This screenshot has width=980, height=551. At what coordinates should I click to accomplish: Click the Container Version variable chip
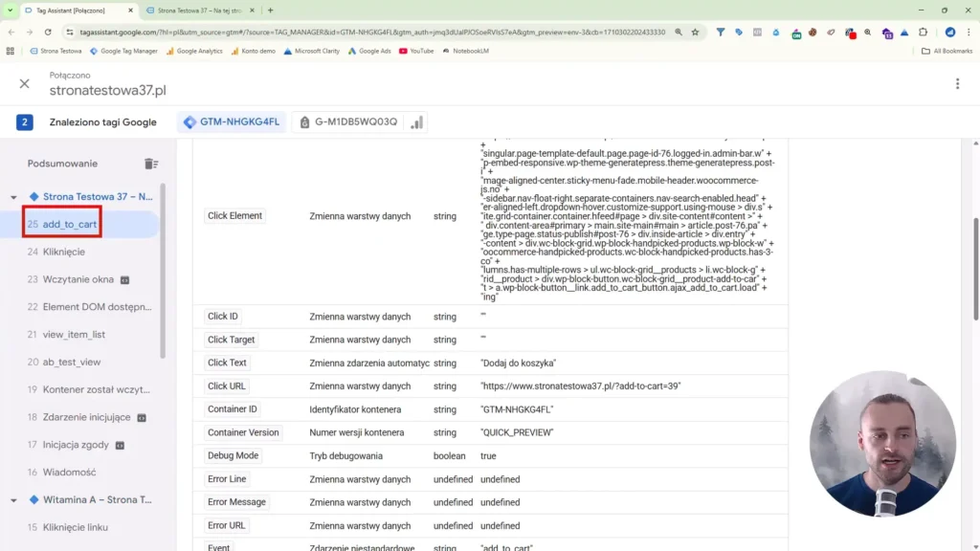243,432
